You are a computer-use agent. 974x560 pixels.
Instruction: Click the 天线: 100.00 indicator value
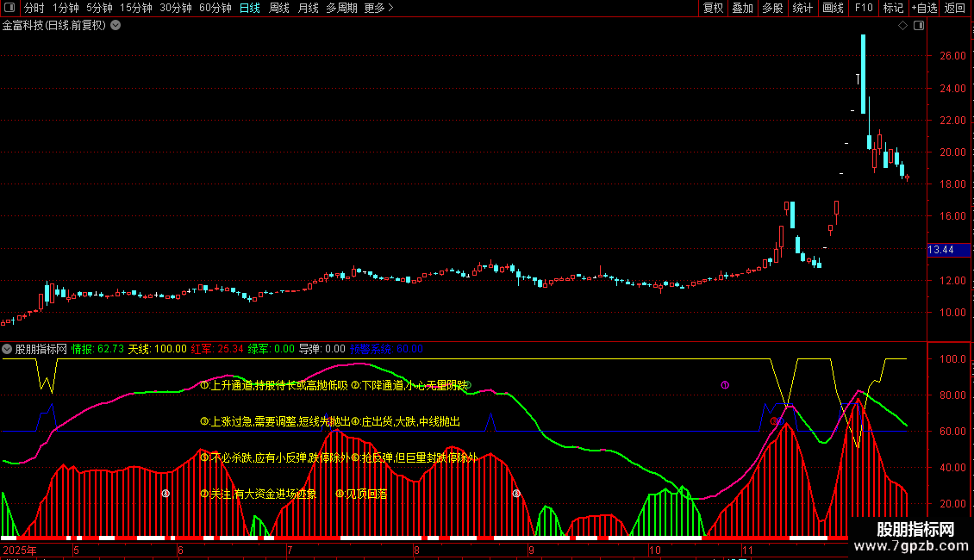coord(157,349)
